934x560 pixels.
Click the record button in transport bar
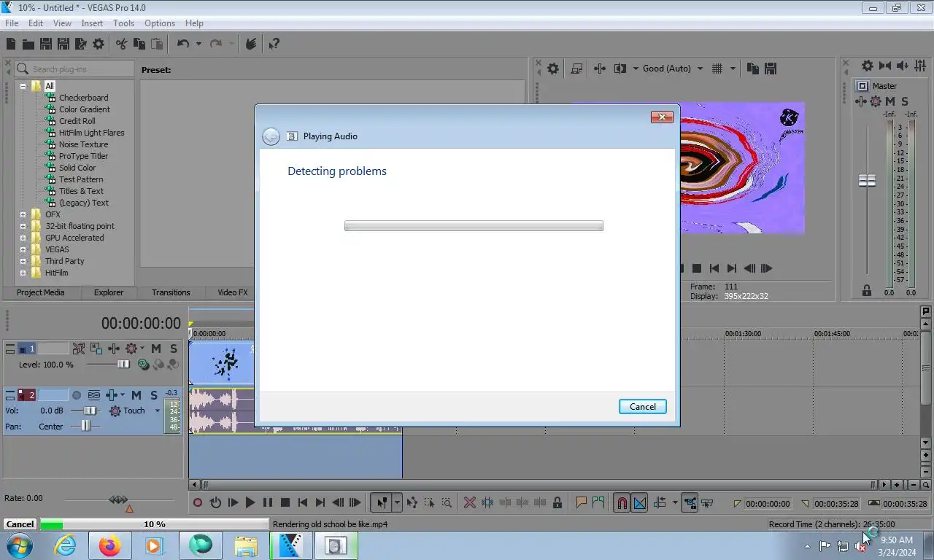coord(198,502)
